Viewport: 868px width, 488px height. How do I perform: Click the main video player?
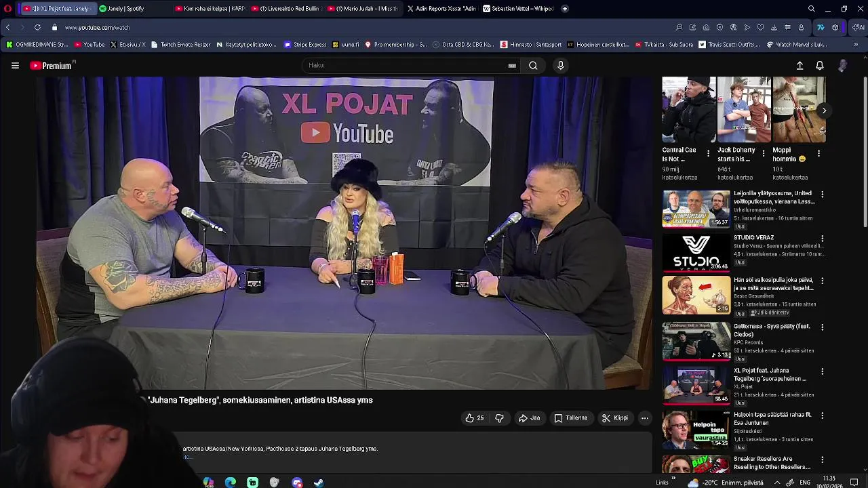pyautogui.click(x=344, y=232)
